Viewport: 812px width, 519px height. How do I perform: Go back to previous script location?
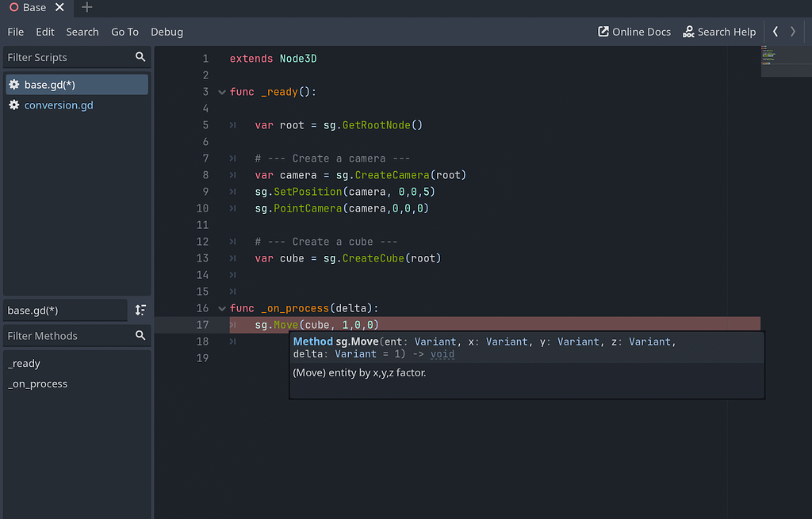(776, 32)
